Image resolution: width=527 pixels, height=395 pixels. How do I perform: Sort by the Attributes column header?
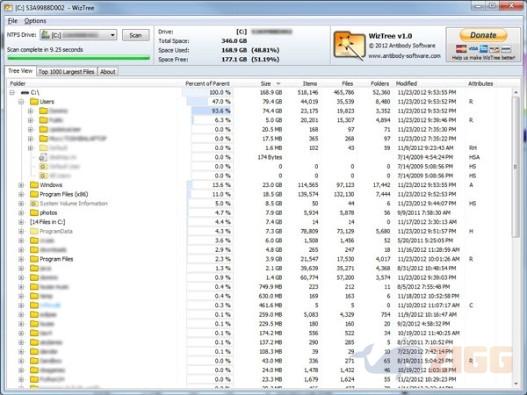(481, 83)
